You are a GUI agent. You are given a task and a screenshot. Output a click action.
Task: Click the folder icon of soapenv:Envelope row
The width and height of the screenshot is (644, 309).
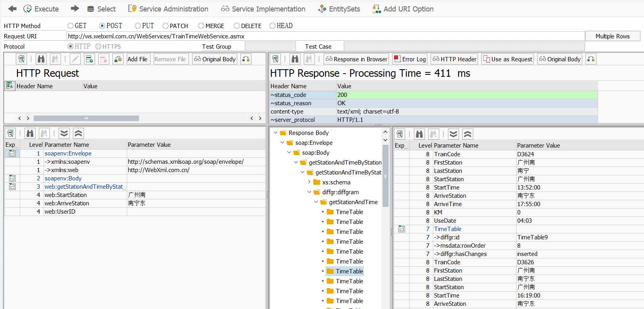12,153
